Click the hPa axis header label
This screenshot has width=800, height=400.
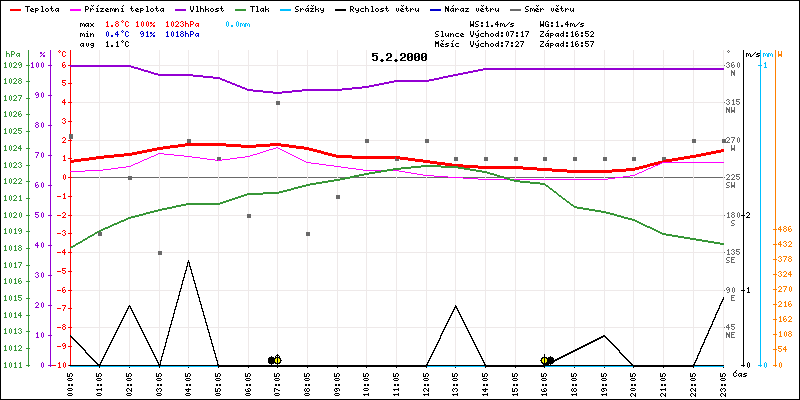click(11, 54)
